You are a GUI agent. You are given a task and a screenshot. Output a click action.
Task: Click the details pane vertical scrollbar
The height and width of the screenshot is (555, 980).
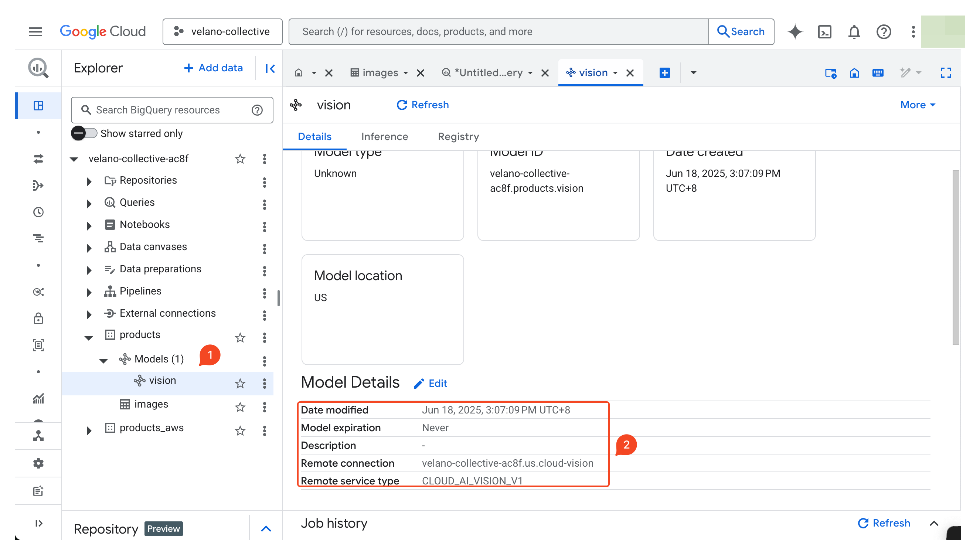tap(955, 257)
